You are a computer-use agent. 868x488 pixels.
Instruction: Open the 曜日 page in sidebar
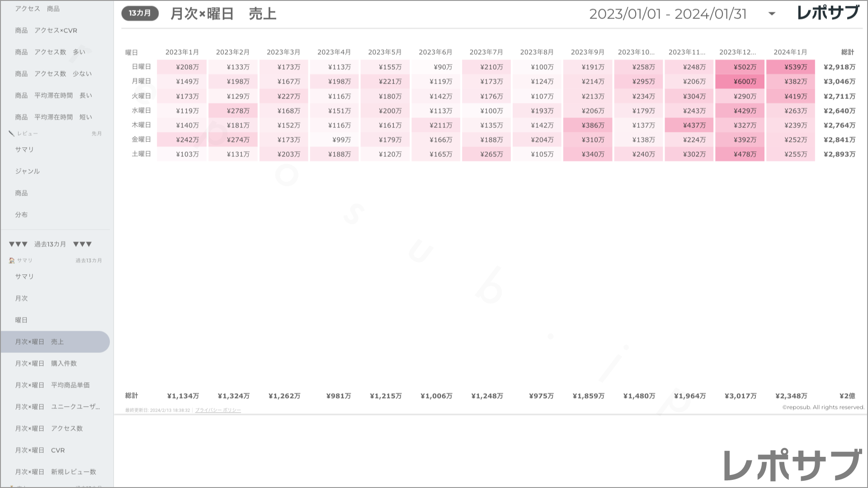(21, 320)
